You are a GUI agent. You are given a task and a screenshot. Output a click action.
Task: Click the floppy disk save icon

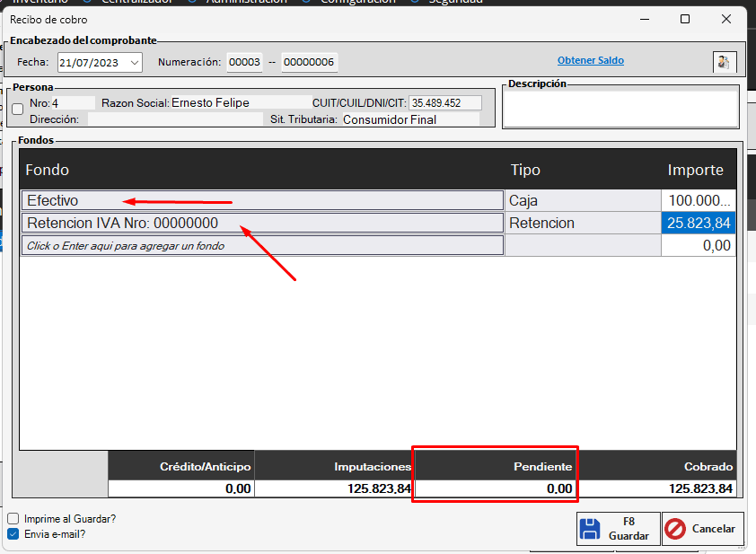(590, 529)
